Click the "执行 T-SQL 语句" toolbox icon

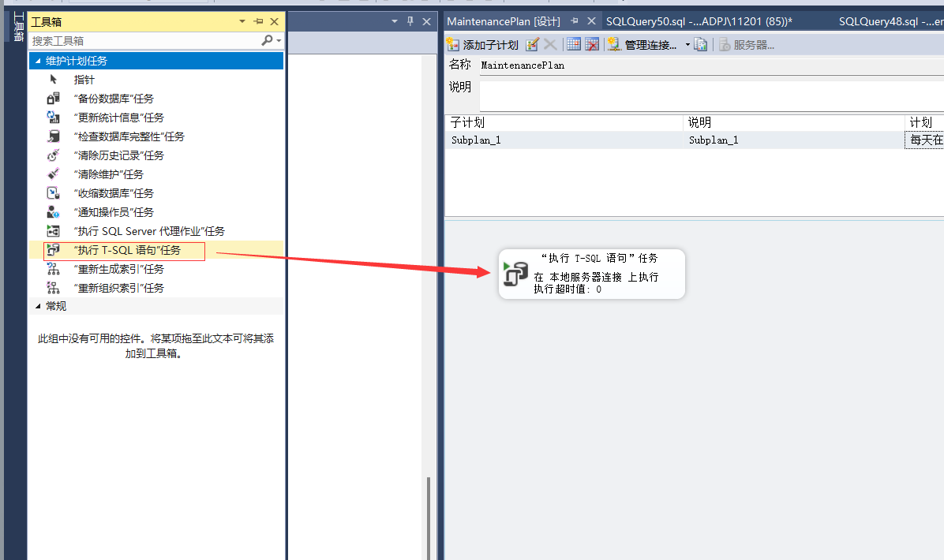click(x=54, y=249)
